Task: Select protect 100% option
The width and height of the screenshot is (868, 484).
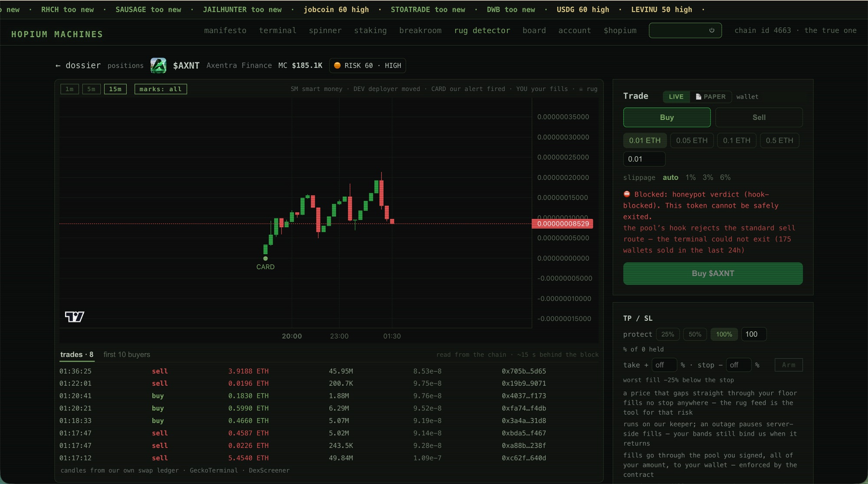Action: click(724, 334)
